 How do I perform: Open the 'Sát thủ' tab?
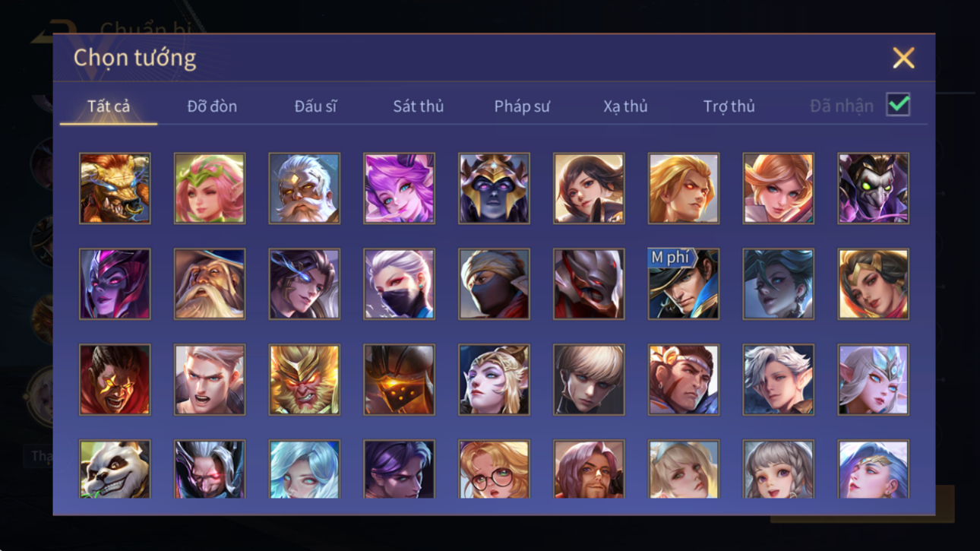[418, 106]
